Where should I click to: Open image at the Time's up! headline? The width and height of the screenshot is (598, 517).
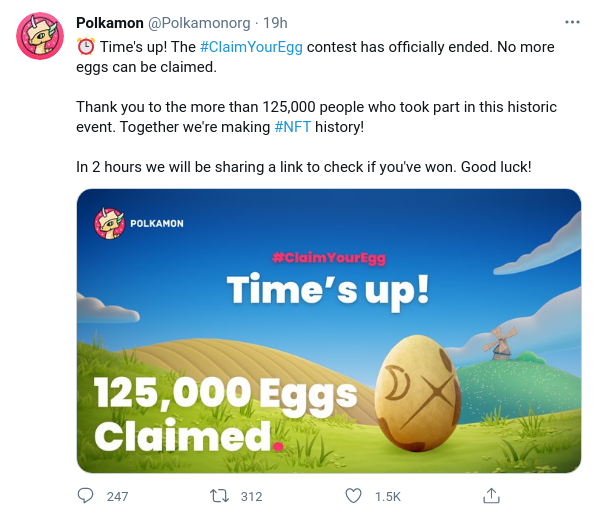coord(328,290)
